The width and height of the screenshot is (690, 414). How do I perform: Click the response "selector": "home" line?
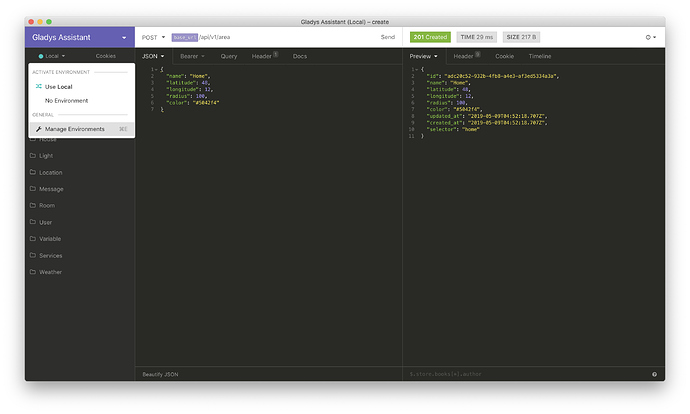pos(453,130)
